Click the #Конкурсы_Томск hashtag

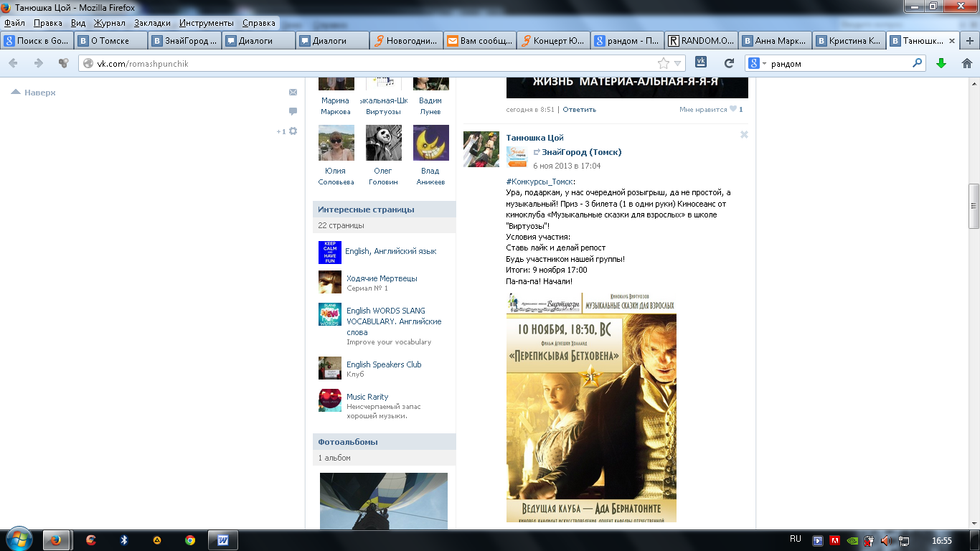pos(540,182)
